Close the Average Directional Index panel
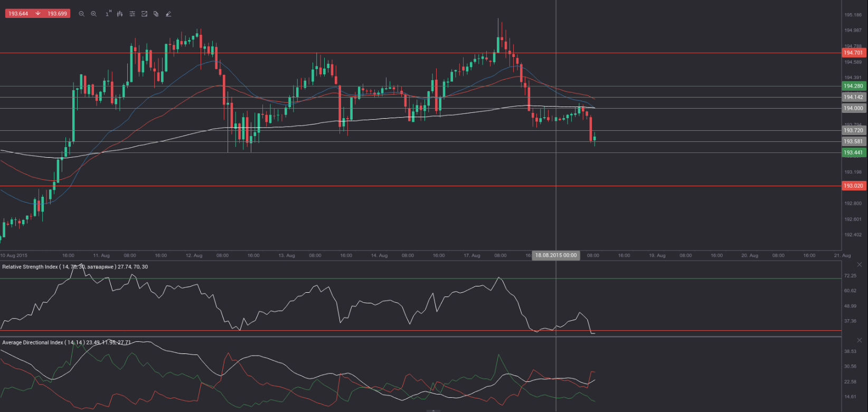Image resolution: width=868 pixels, height=412 pixels. point(860,340)
